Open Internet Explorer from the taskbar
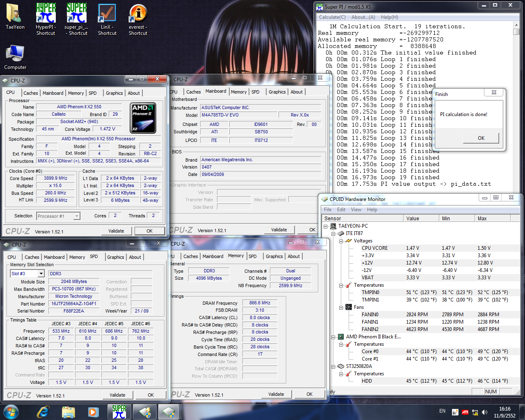Screen dimensions: 525x420 (43, 412)
